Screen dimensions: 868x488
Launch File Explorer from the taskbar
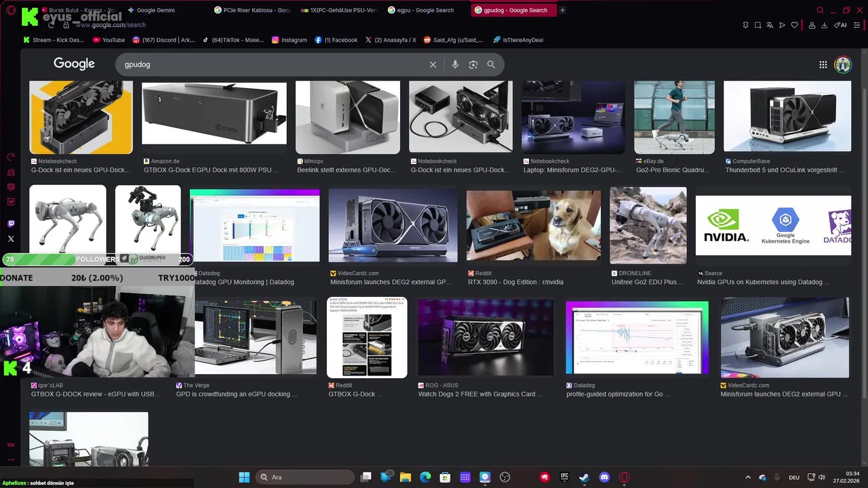(x=405, y=477)
